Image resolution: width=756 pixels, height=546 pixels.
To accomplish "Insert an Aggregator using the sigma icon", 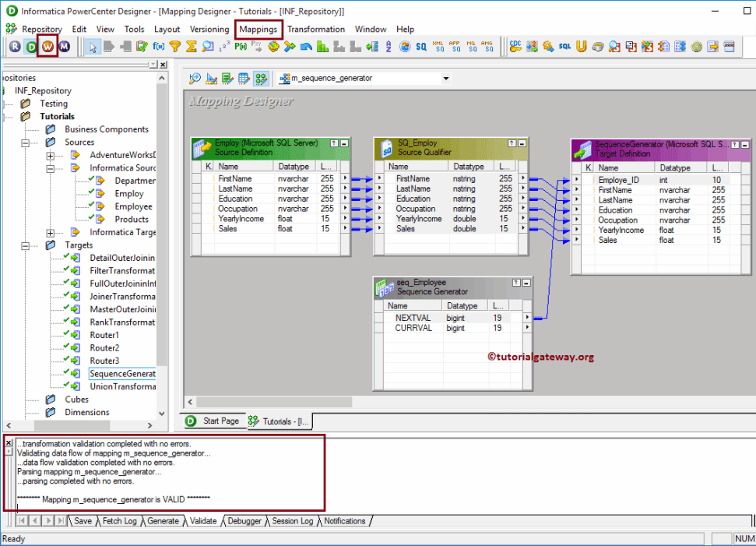I will pyautogui.click(x=192, y=47).
